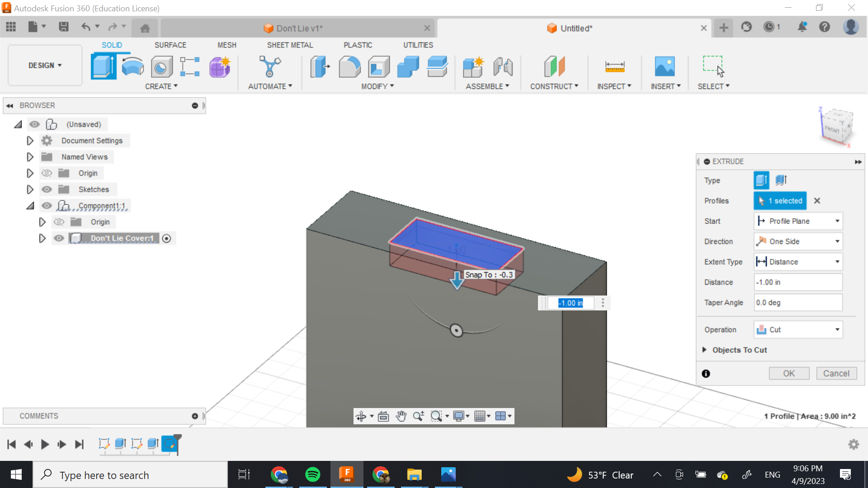Viewport: 868px width, 488px height.
Task: Switch to the SURFACE tab
Action: pos(170,45)
